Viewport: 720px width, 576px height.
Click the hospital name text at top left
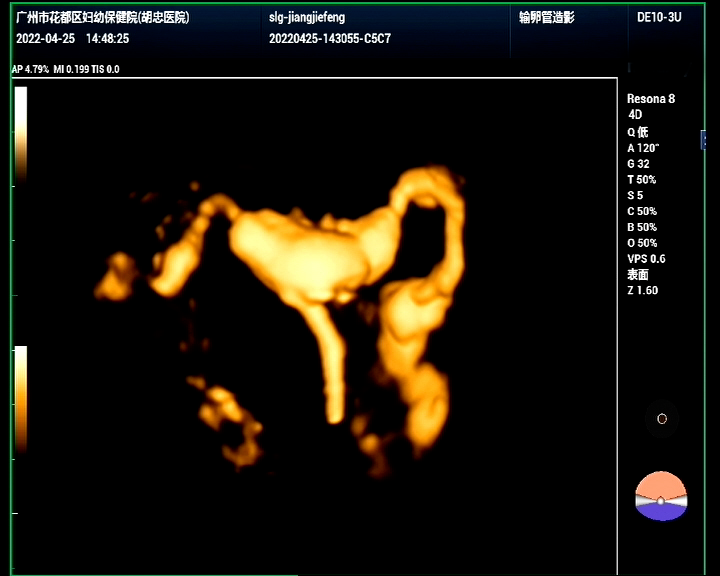[x=102, y=17]
